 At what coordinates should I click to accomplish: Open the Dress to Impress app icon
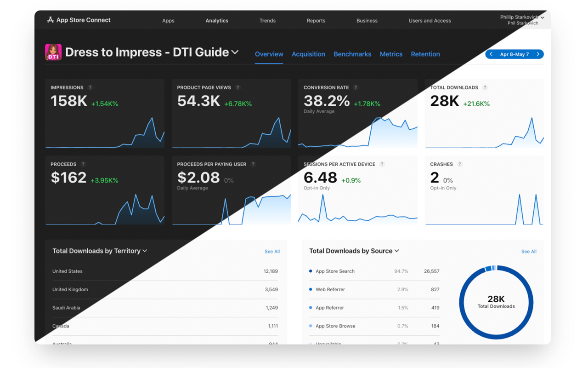click(53, 52)
